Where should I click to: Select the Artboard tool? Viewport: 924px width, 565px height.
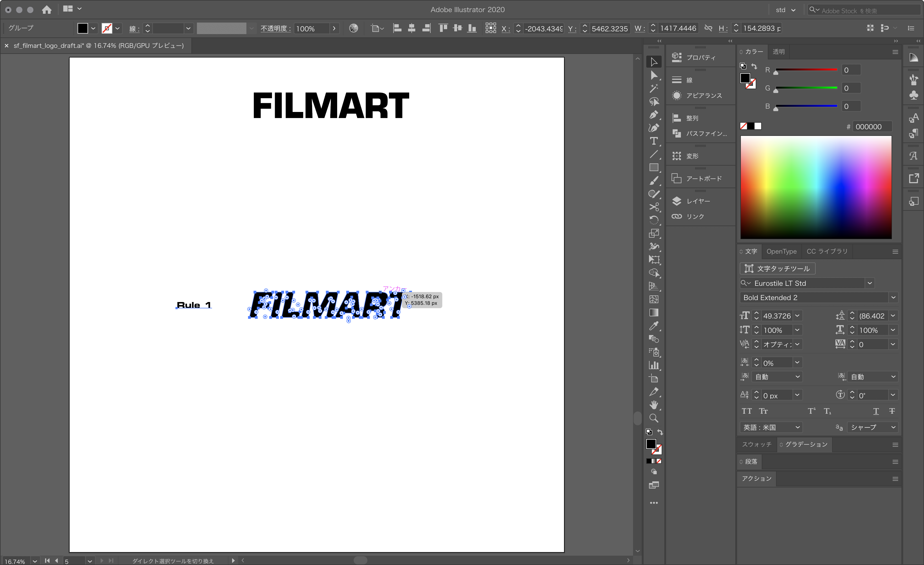654,378
